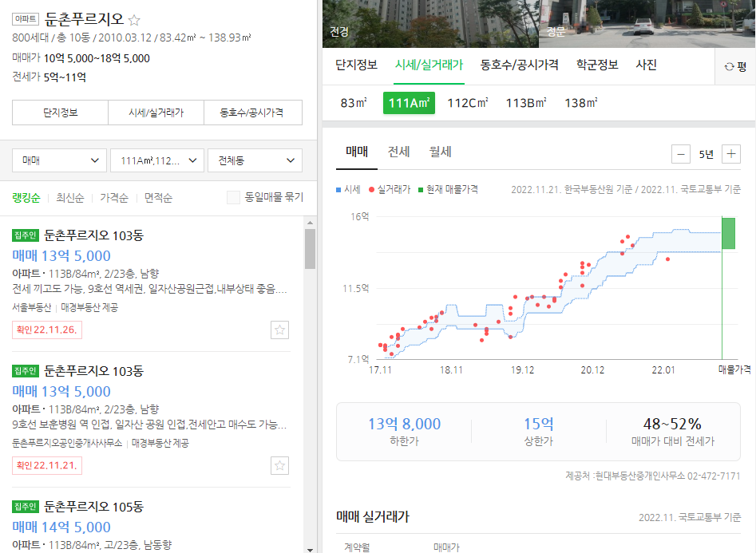Click 시세 legend blue marker
The image size is (756, 553).
[338, 190]
